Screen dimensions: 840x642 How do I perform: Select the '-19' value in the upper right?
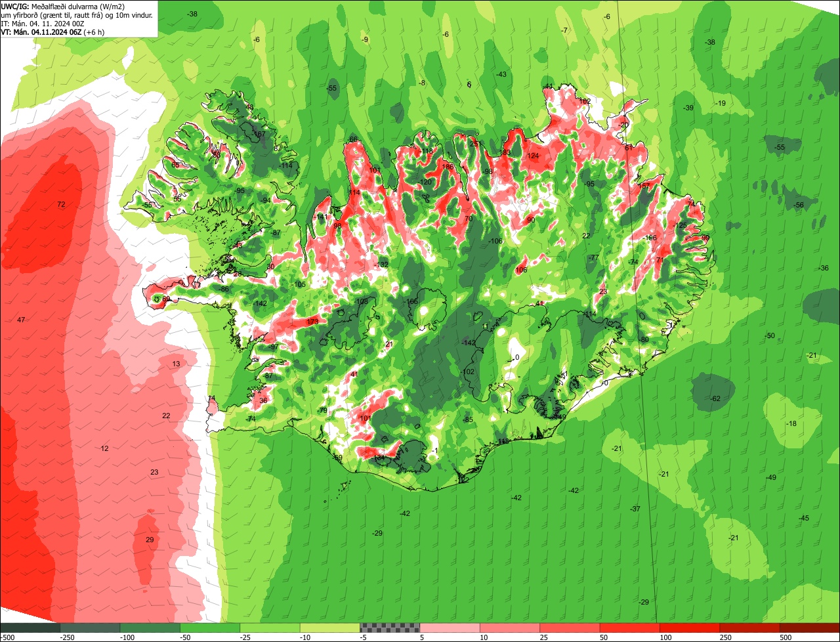720,104
